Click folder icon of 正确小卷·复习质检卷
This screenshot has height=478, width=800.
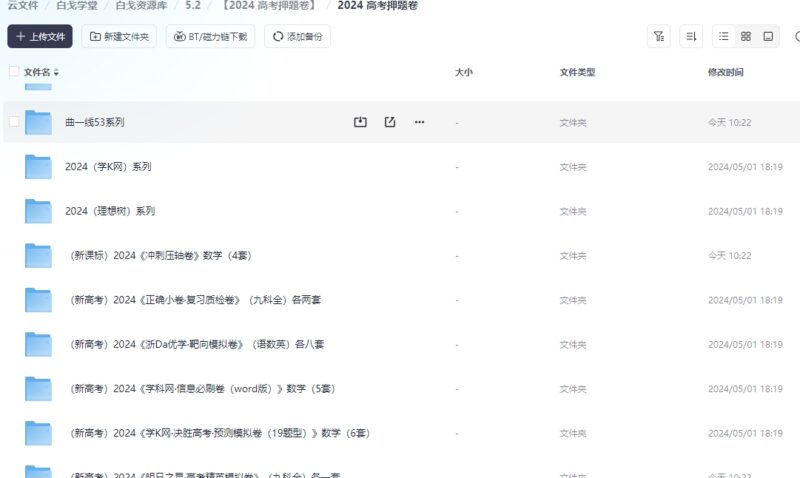pyautogui.click(x=38, y=300)
